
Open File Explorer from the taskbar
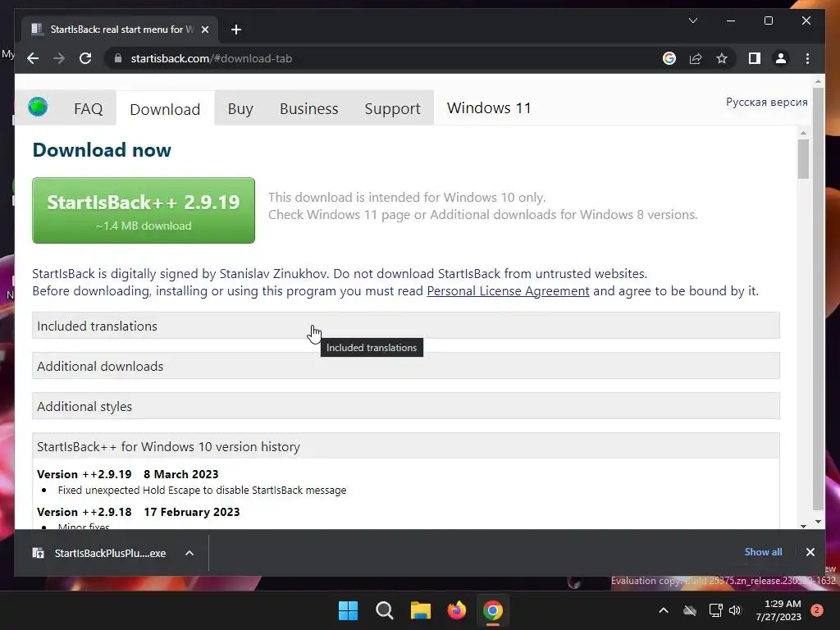[x=421, y=610]
